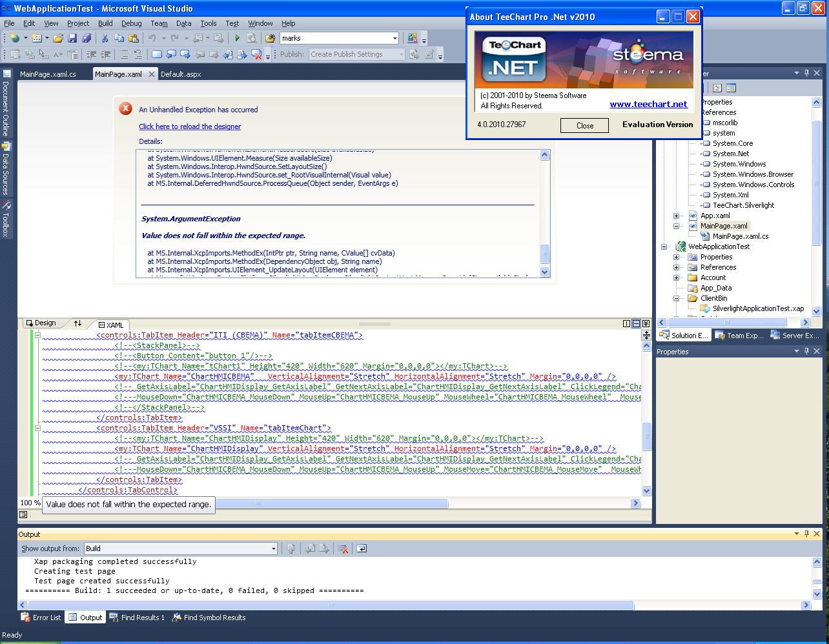Open the www.teechart.net link

[648, 104]
